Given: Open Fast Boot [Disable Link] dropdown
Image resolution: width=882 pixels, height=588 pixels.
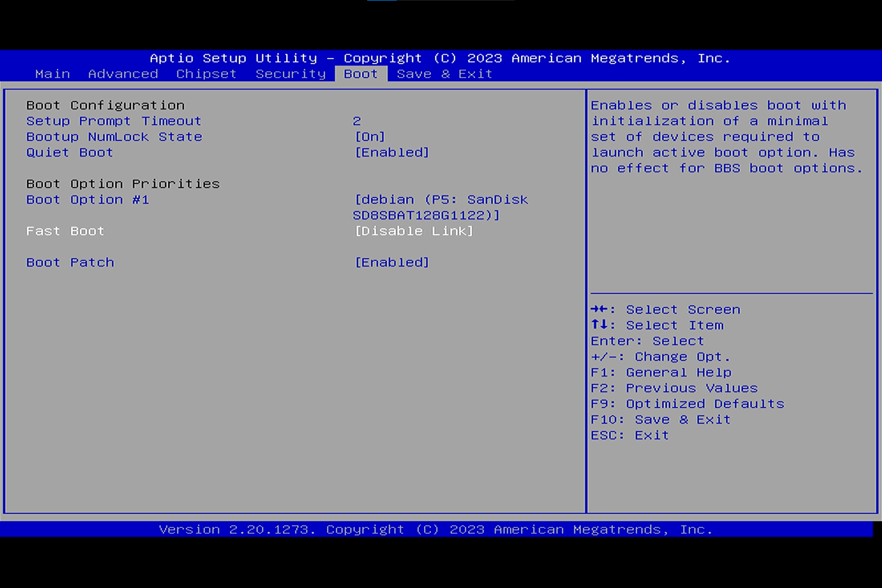Looking at the screenshot, I should (414, 231).
